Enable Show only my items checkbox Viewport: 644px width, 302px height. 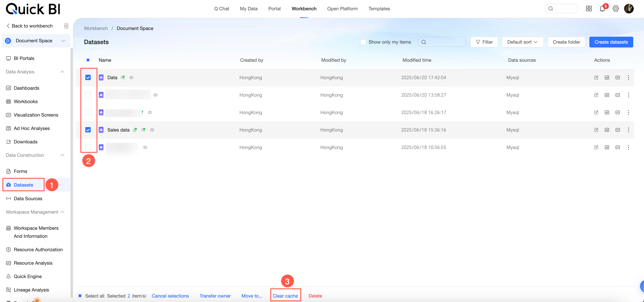363,42
